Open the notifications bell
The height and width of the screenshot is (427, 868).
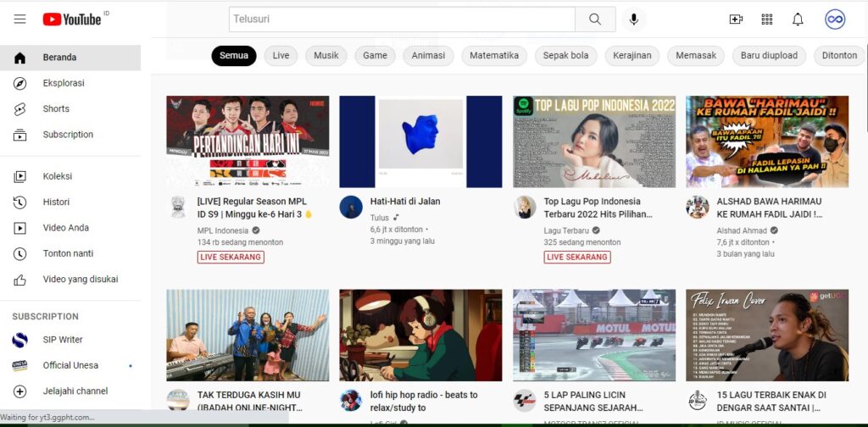[x=798, y=19]
